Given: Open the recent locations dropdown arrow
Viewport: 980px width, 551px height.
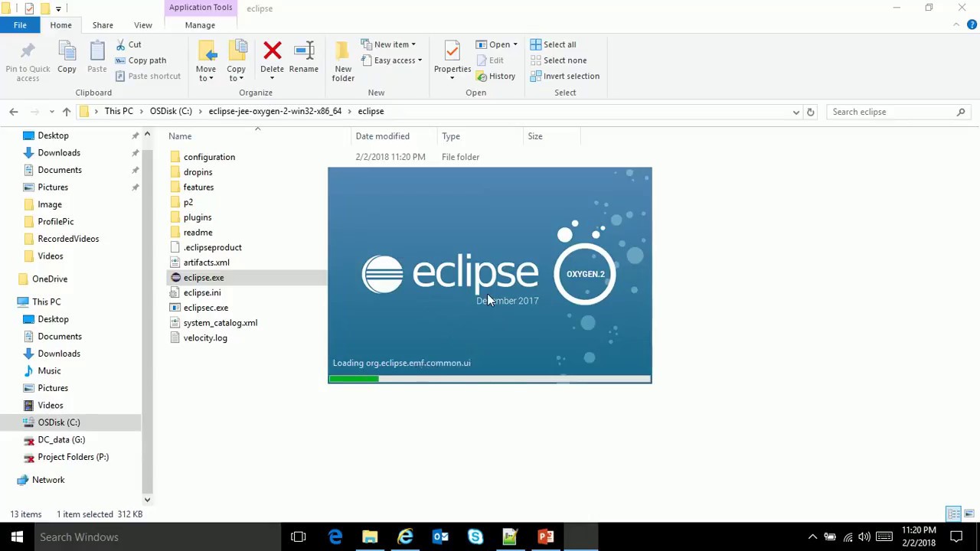Looking at the screenshot, I should click(51, 112).
